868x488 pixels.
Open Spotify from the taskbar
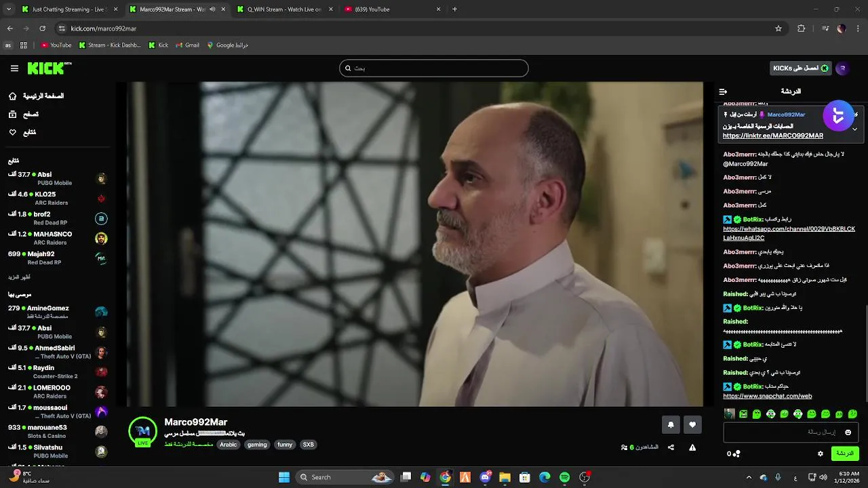[564, 477]
